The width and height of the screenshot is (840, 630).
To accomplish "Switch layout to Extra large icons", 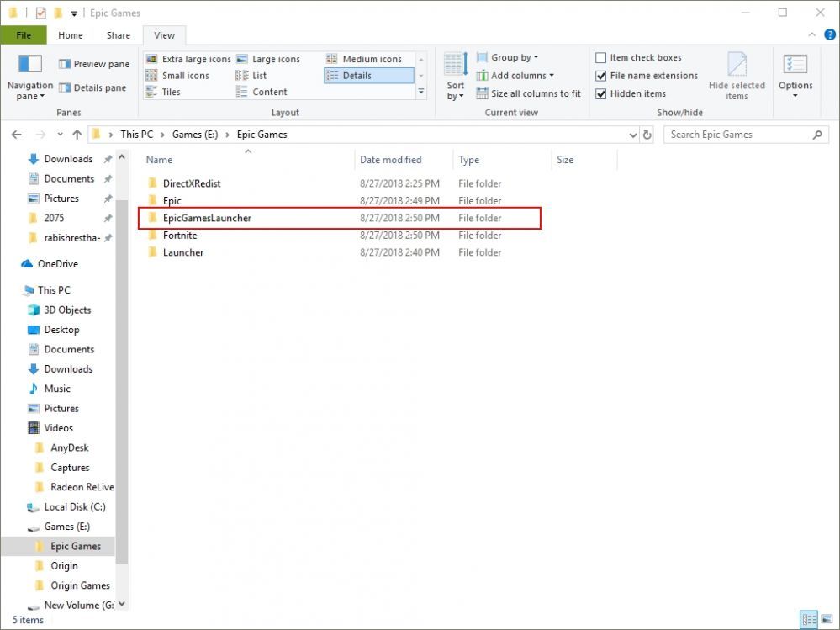I will coord(188,59).
